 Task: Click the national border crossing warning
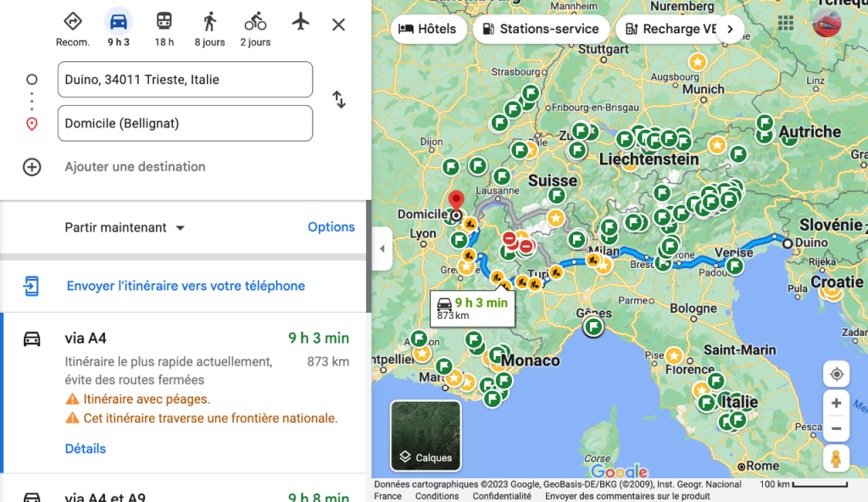click(x=210, y=418)
